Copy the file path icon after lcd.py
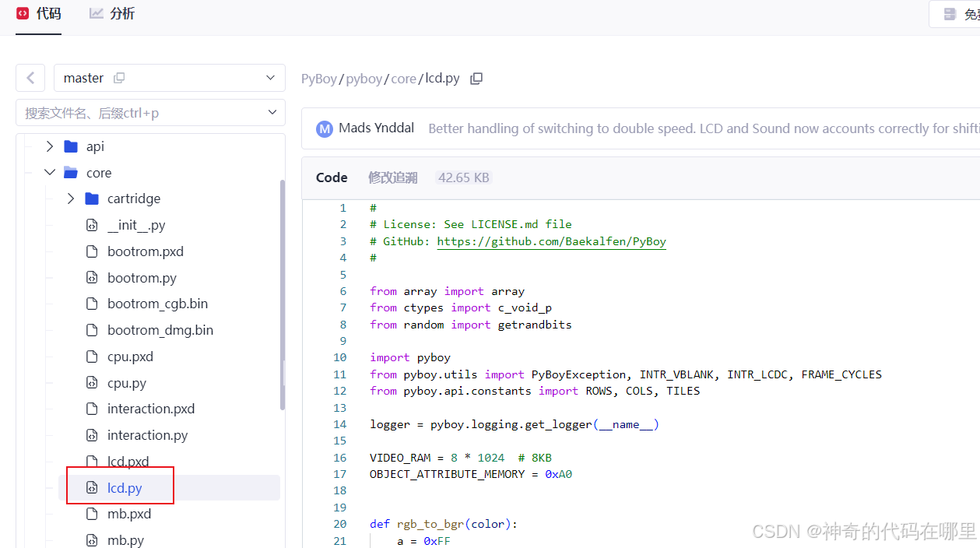The height and width of the screenshot is (548, 980). pyautogui.click(x=476, y=79)
